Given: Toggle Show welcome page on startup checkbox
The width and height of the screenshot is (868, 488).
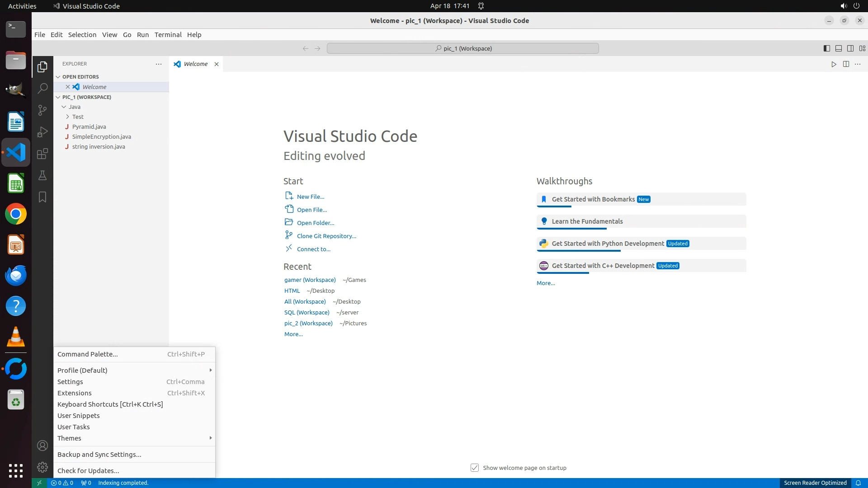Looking at the screenshot, I should point(475,468).
